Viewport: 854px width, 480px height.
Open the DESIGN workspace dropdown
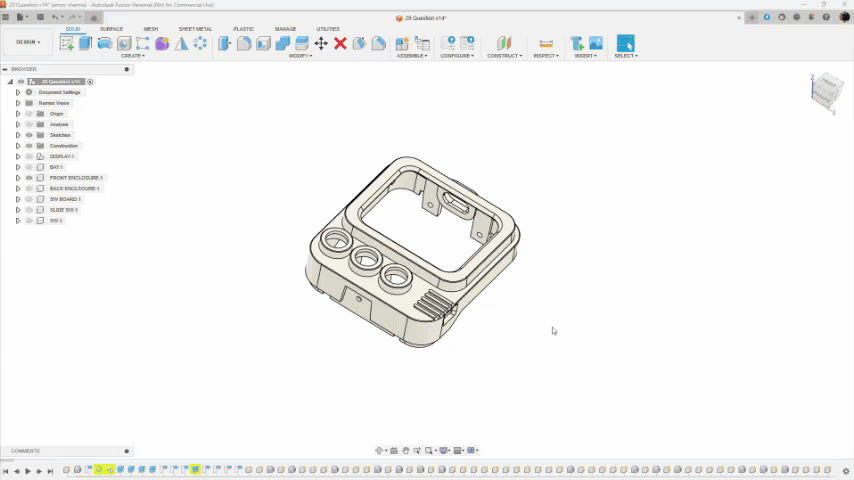point(27,42)
